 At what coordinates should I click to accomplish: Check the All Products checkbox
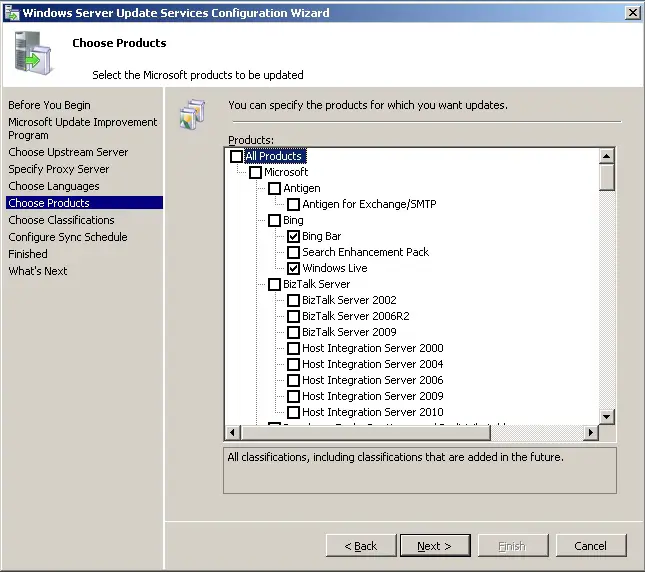click(237, 156)
